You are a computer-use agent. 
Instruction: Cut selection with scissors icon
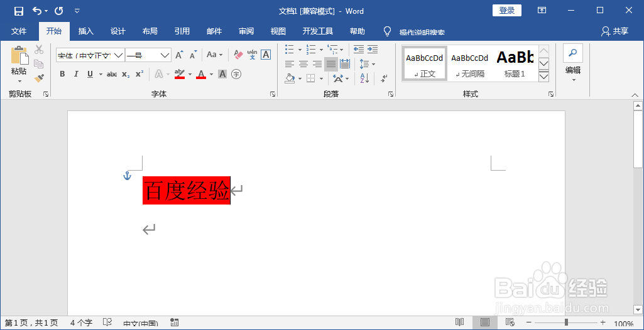[39, 50]
